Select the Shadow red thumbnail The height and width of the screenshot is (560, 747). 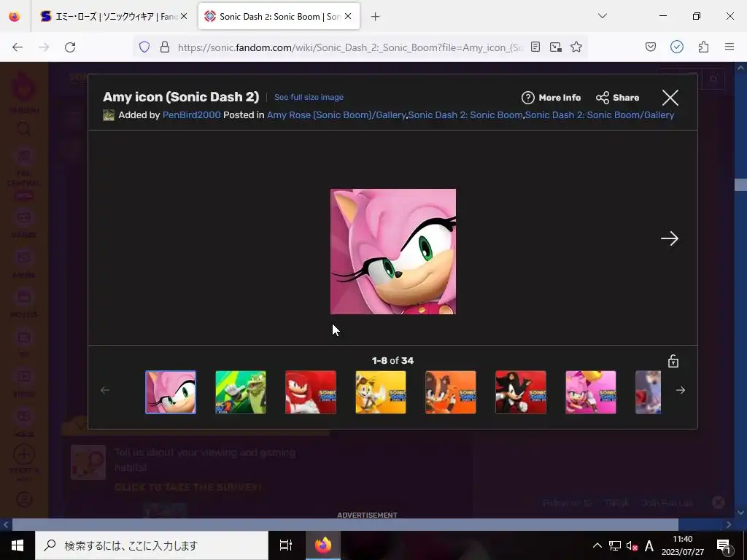521,392
